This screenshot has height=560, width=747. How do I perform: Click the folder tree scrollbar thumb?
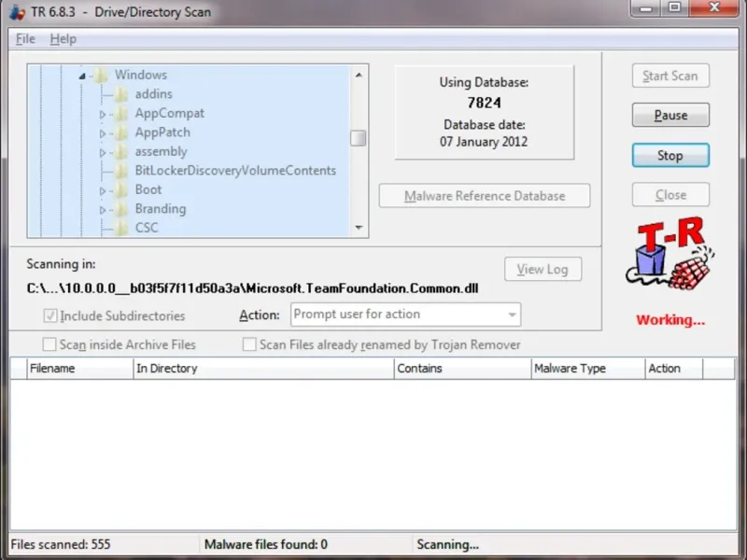coord(359,138)
